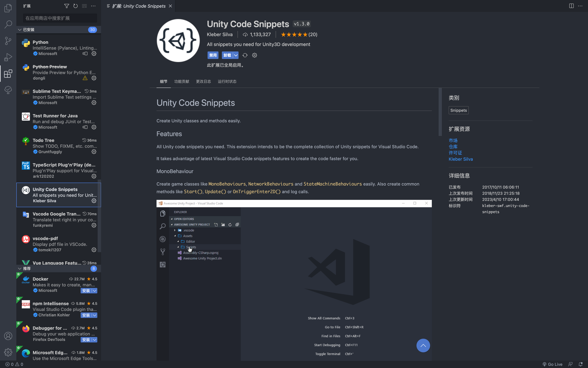588x368 pixels.
Task: Click the feedback icon in status bar
Action: click(570, 364)
